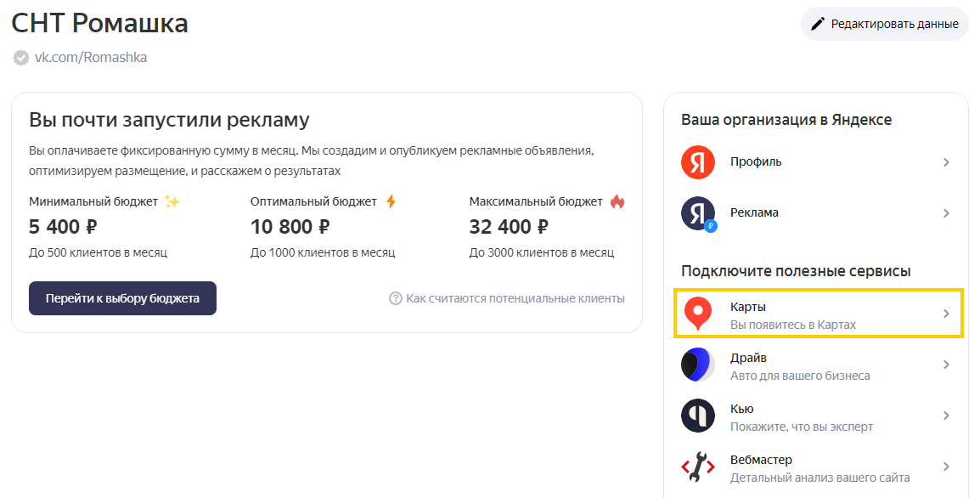Open the vk.com/Romashka link

coord(91,58)
